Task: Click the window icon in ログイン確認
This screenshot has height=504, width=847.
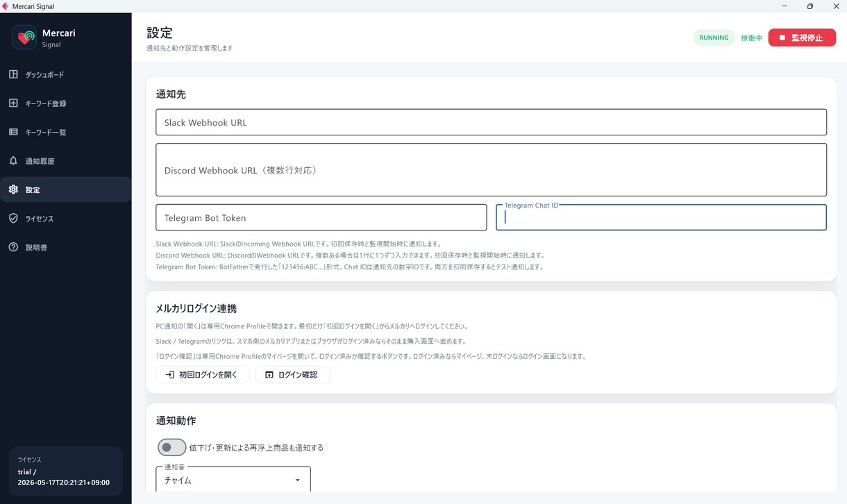Action: point(269,375)
